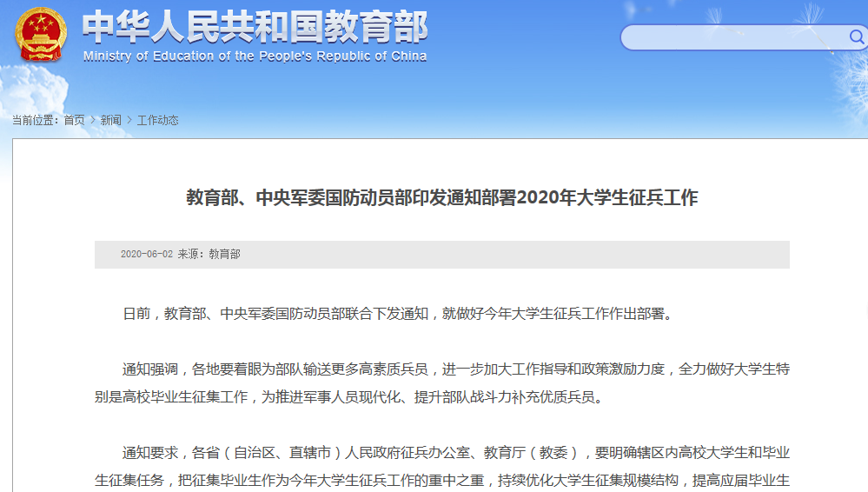Click the national emblem logo
This screenshot has height=492, width=868.
click(x=41, y=35)
